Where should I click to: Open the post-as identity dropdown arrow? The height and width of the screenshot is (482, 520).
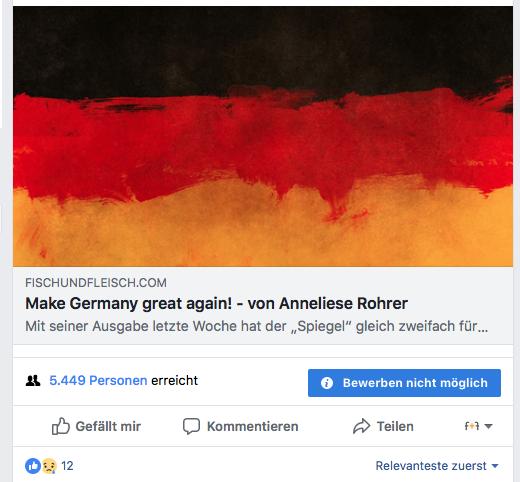(488, 426)
